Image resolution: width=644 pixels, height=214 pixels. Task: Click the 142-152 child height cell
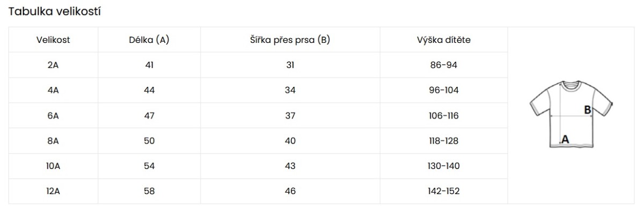[x=444, y=191]
